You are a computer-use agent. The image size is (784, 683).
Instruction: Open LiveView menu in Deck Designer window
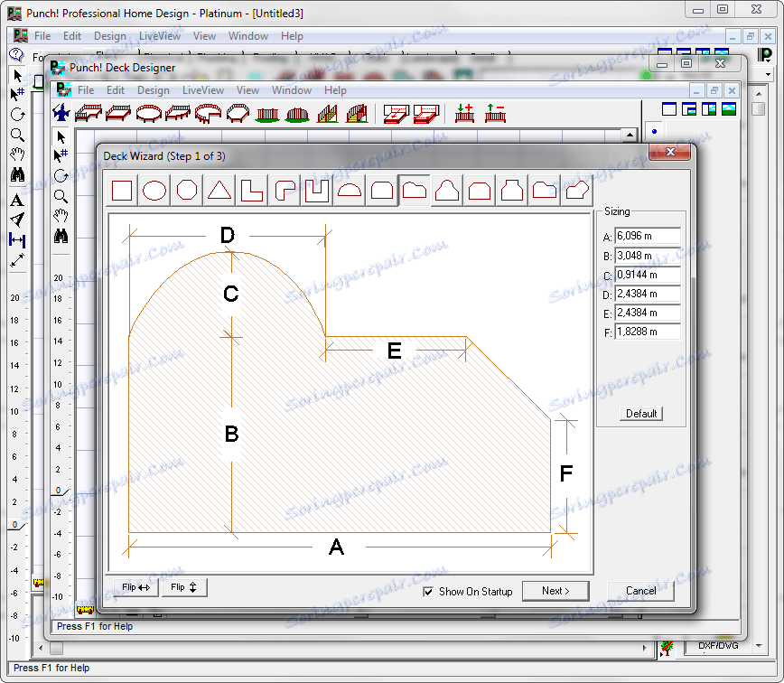coord(203,90)
